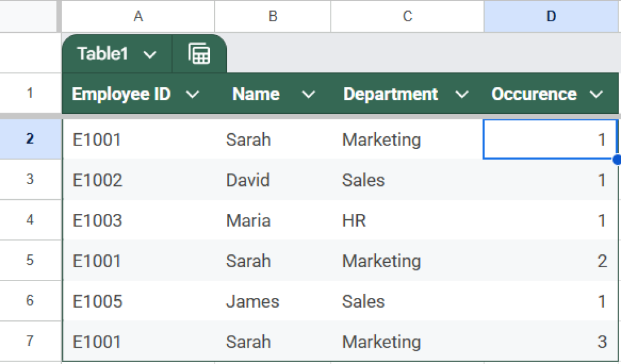Open the Table1 menu chevron
Screen dimensions: 621x364
[x=150, y=54]
